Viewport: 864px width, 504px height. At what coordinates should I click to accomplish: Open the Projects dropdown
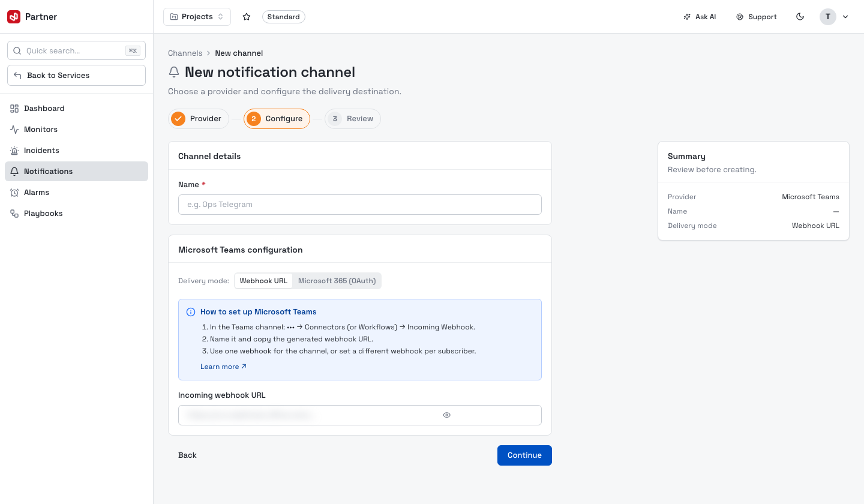197,17
